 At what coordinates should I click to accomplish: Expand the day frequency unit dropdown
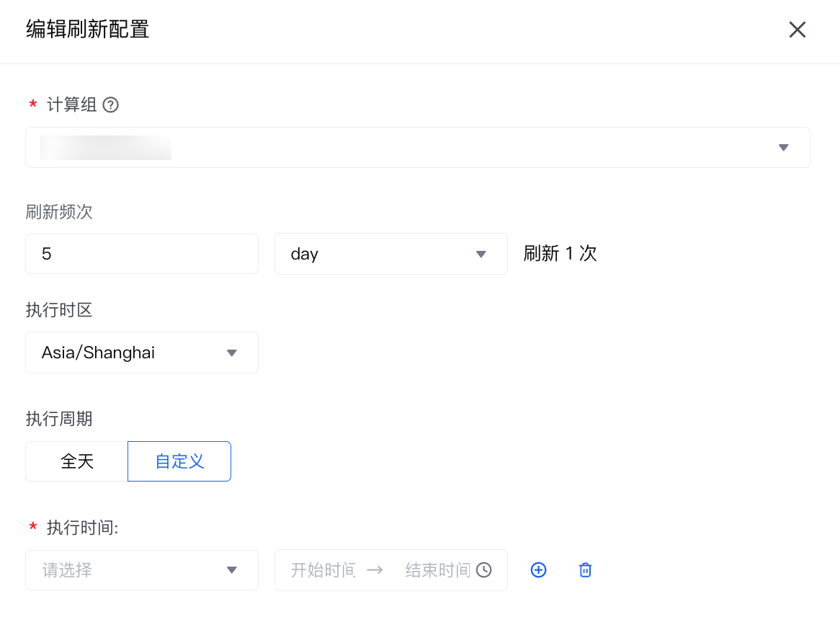coord(390,254)
